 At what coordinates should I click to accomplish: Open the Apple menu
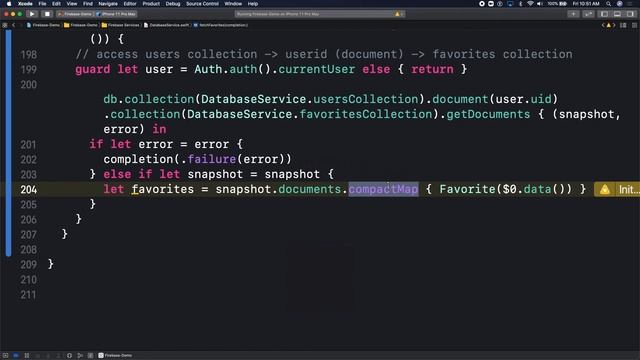point(9,4)
